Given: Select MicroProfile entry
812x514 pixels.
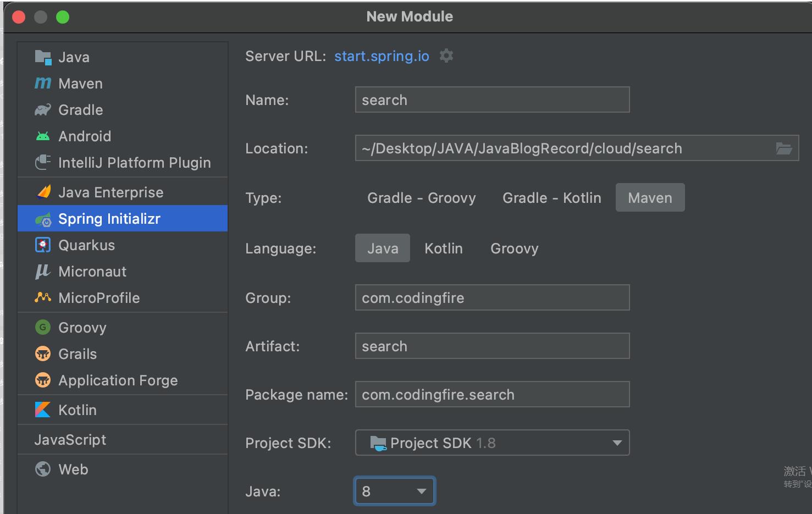Looking at the screenshot, I should [123, 297].
